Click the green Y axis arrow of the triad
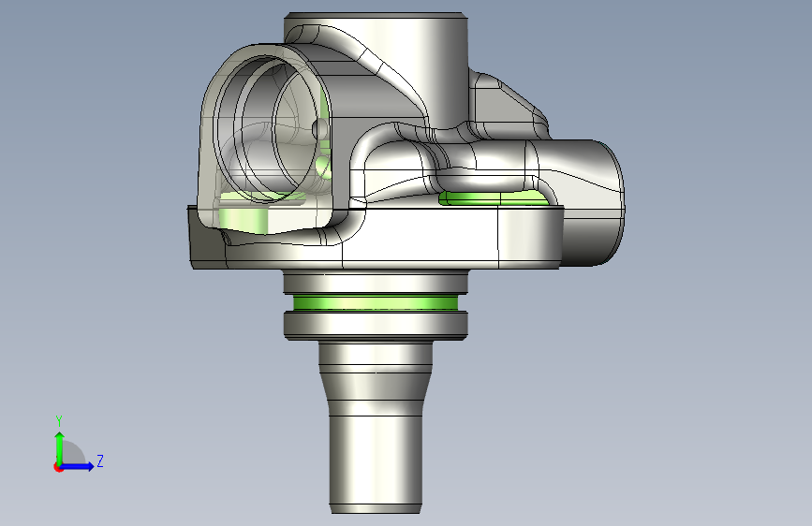 [60, 447]
